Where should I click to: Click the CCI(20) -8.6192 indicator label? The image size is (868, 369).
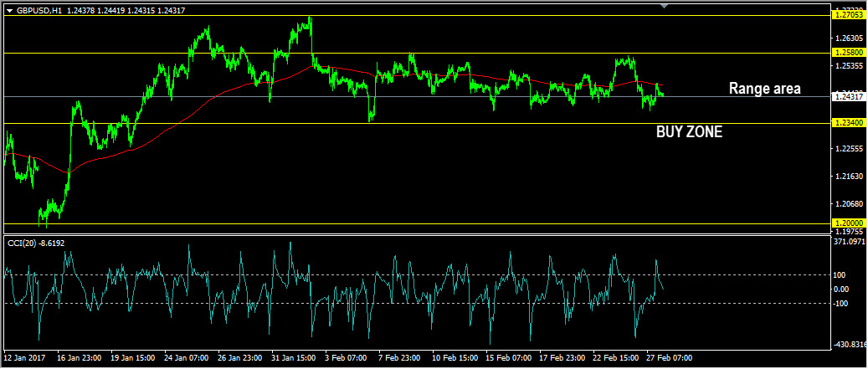[36, 243]
